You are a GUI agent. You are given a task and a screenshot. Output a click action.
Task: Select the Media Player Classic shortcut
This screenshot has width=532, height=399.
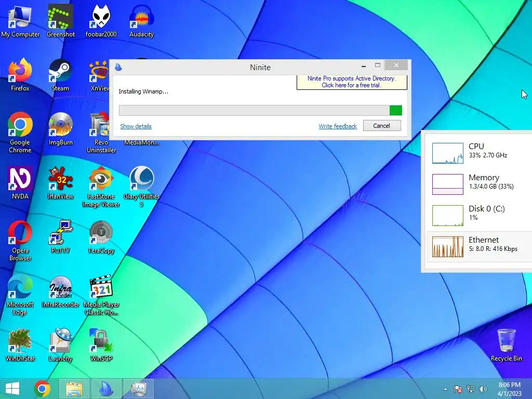coord(101,295)
